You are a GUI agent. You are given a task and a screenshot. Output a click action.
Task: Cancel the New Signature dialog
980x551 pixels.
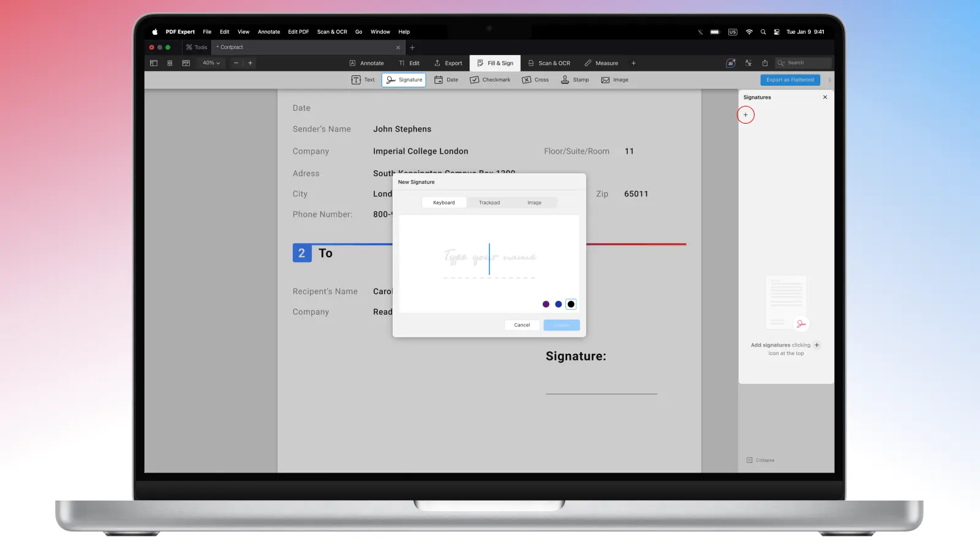coord(522,325)
